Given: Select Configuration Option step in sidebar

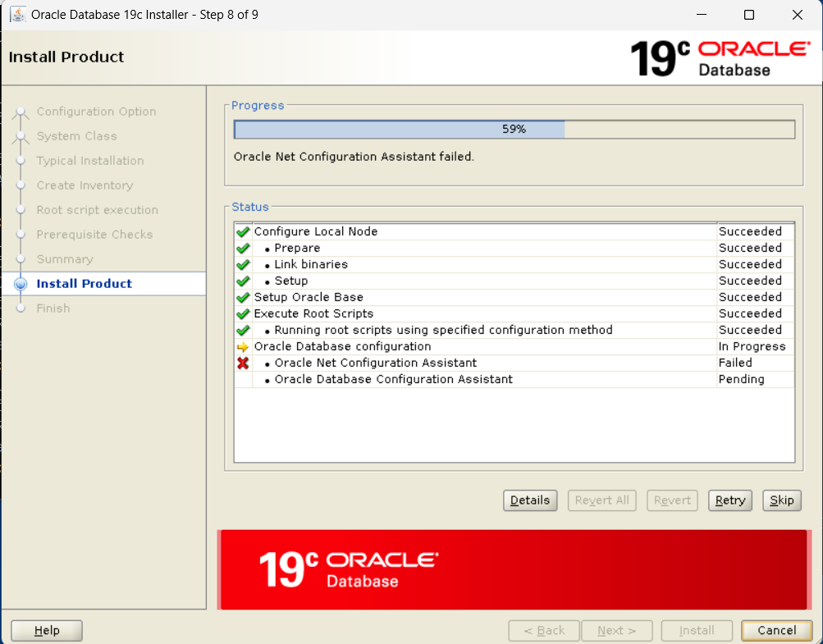Looking at the screenshot, I should [x=96, y=112].
